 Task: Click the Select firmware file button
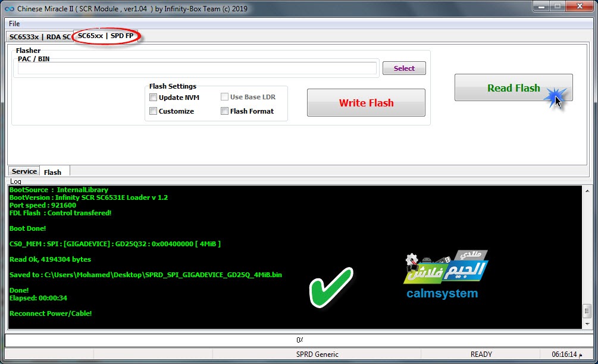click(404, 68)
